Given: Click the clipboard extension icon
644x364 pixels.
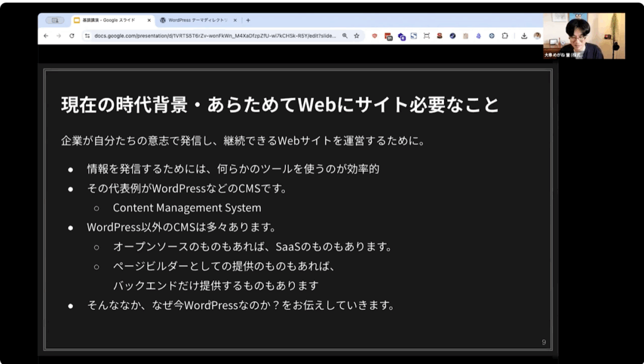Looking at the screenshot, I should 465,36.
